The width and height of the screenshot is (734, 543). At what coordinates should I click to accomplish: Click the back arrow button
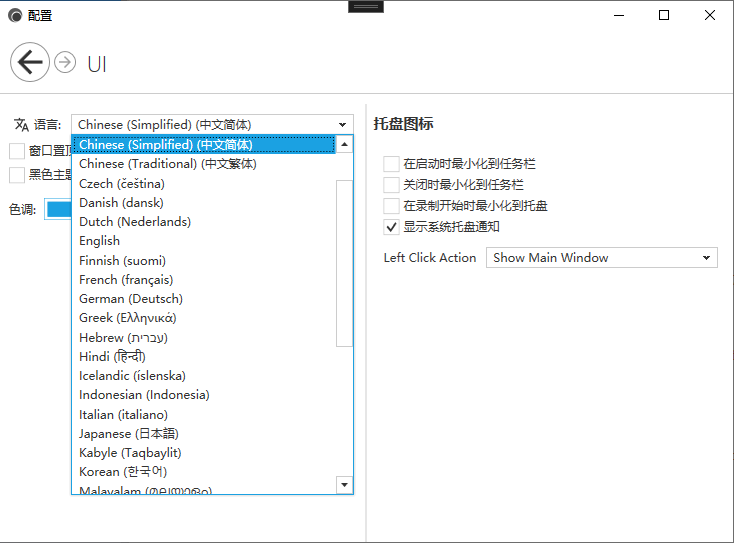[30, 63]
